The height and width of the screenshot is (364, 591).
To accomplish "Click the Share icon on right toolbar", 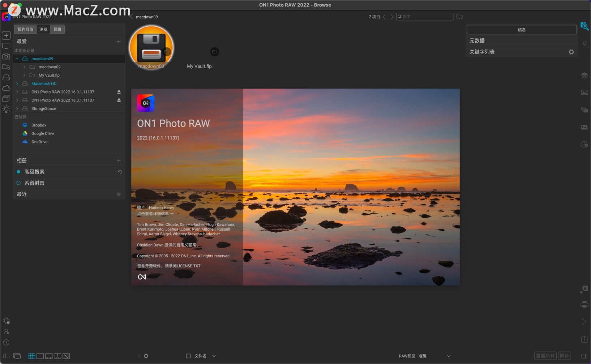I will (584, 321).
